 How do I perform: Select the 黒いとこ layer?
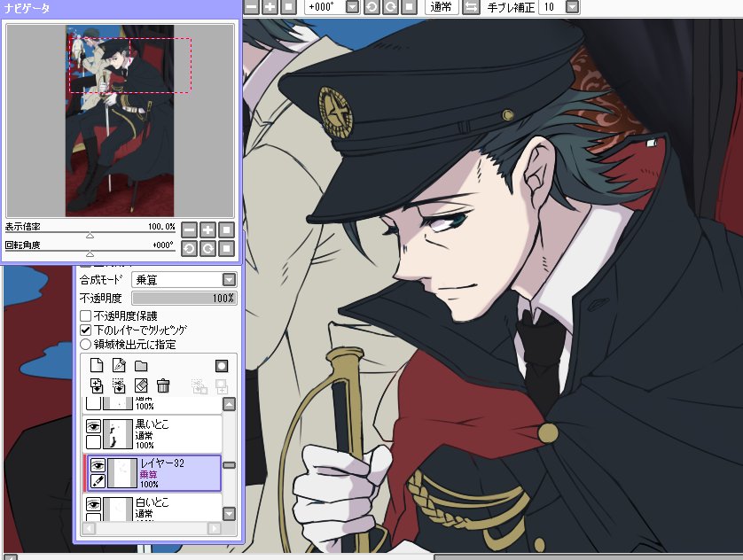coord(153,434)
